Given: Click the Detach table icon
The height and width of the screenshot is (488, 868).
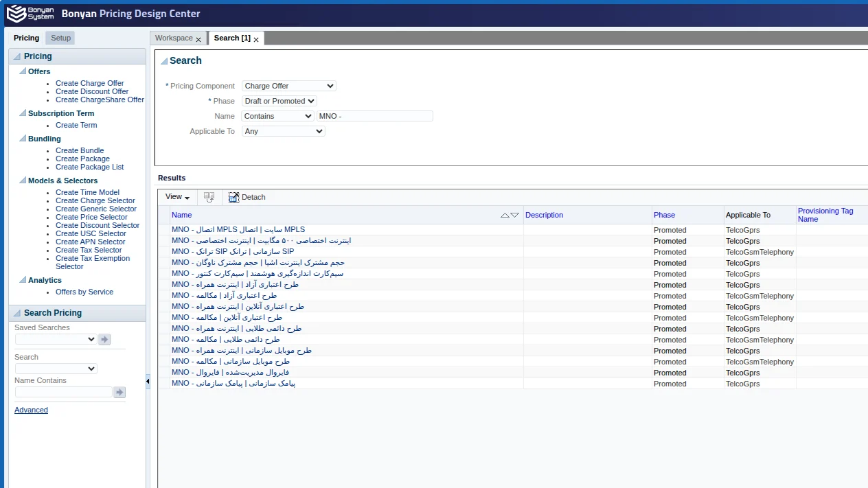Looking at the screenshot, I should click(x=233, y=197).
